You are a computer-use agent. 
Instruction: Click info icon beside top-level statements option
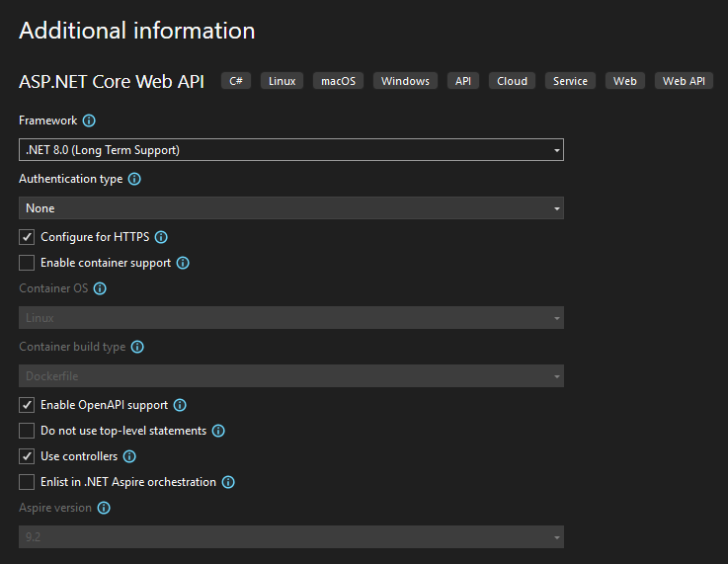tap(218, 431)
